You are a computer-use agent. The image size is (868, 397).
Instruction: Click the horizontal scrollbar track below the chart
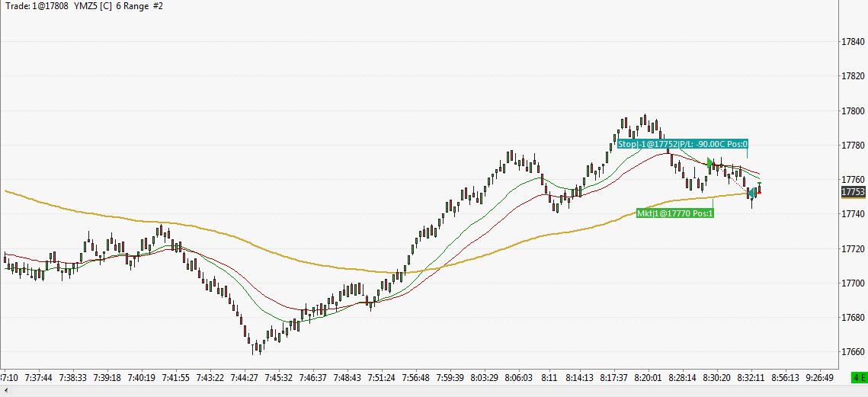[434, 392]
